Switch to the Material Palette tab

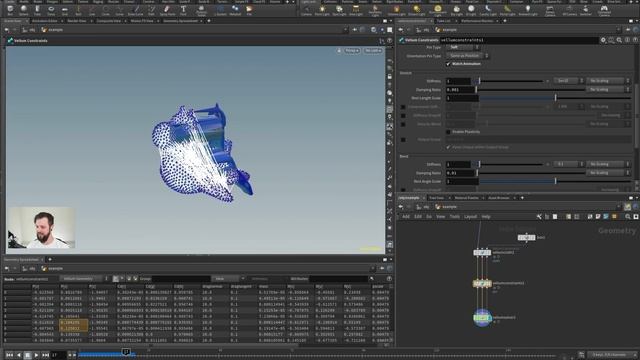[x=467, y=198]
